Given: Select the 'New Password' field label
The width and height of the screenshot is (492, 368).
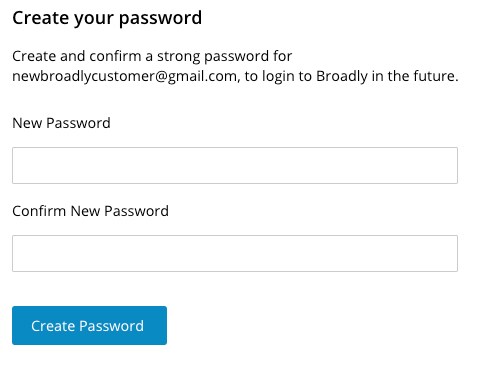Looking at the screenshot, I should coord(61,123).
